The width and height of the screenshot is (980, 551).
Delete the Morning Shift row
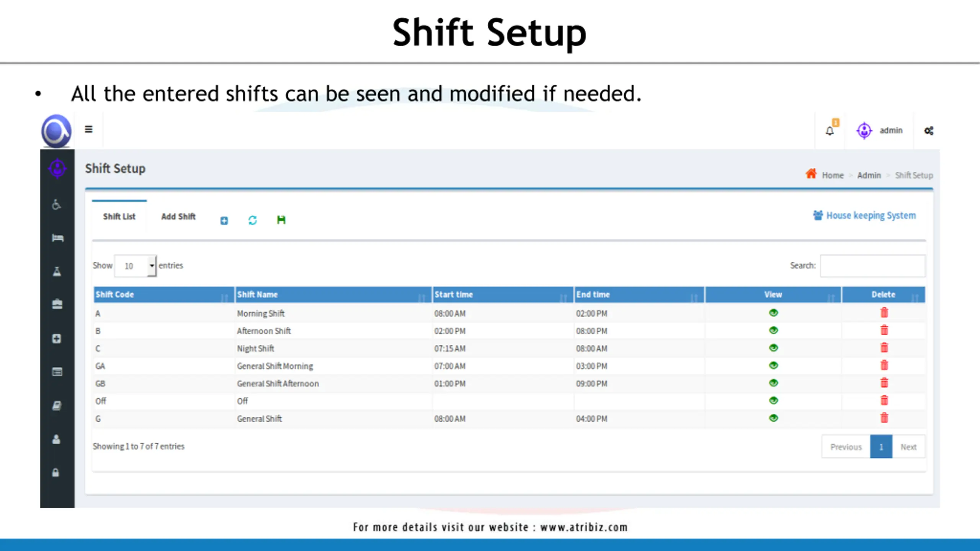884,313
